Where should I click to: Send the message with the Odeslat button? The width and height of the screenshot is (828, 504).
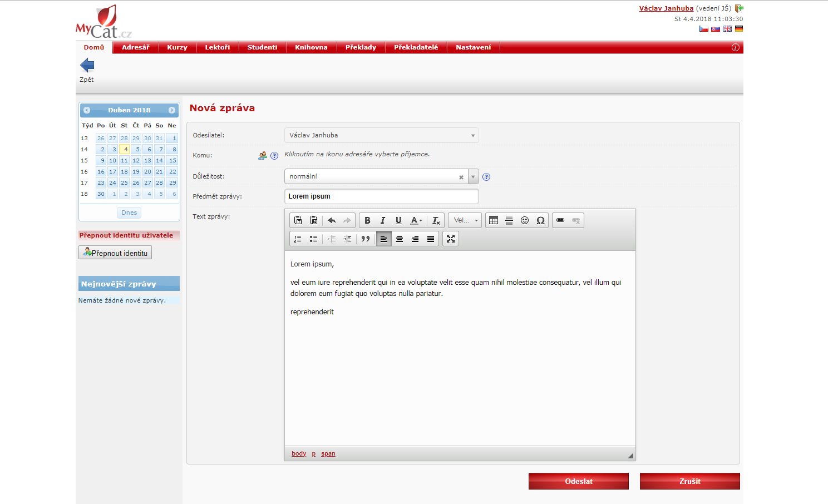(578, 481)
